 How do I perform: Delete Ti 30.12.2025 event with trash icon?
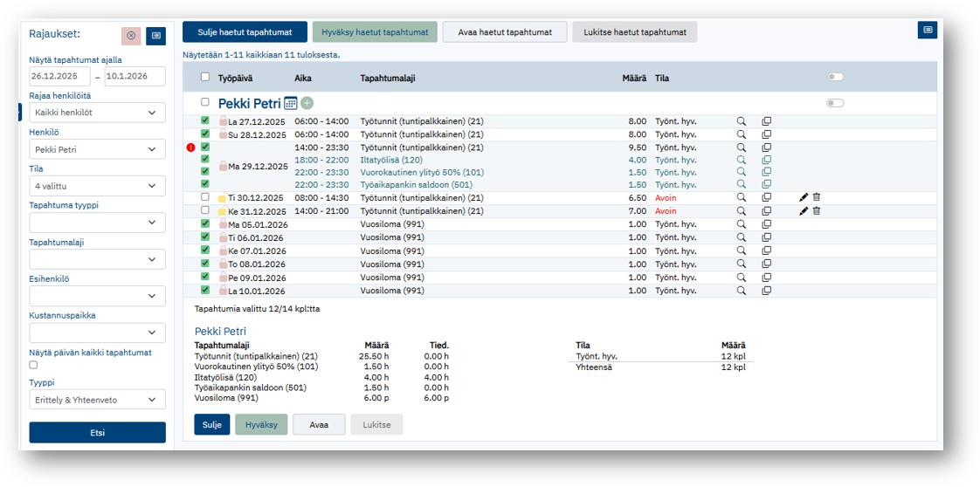(x=817, y=196)
